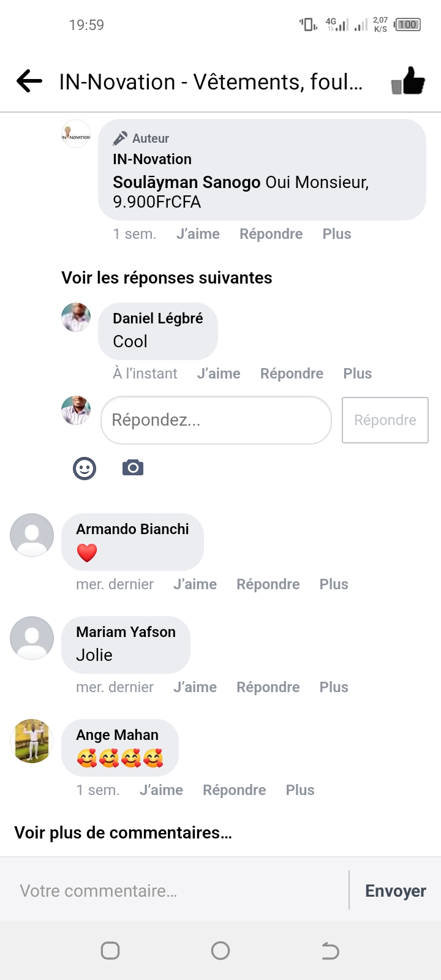
Task: Like the page with thumbs-up icon
Action: point(409,81)
